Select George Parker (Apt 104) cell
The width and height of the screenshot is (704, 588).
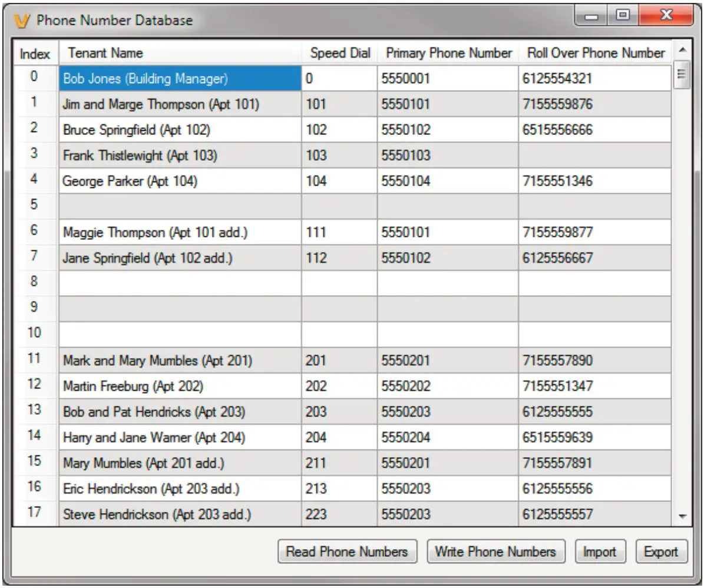pyautogui.click(x=180, y=181)
